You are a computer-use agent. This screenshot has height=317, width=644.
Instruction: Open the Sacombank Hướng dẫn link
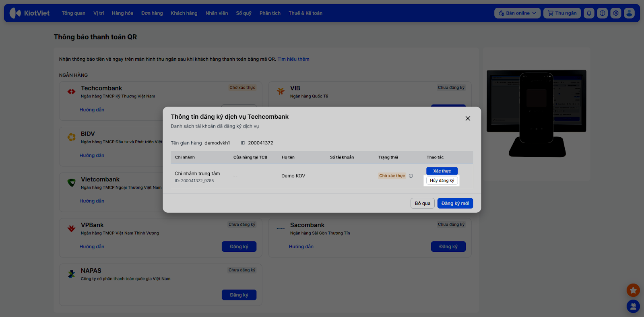point(301,247)
